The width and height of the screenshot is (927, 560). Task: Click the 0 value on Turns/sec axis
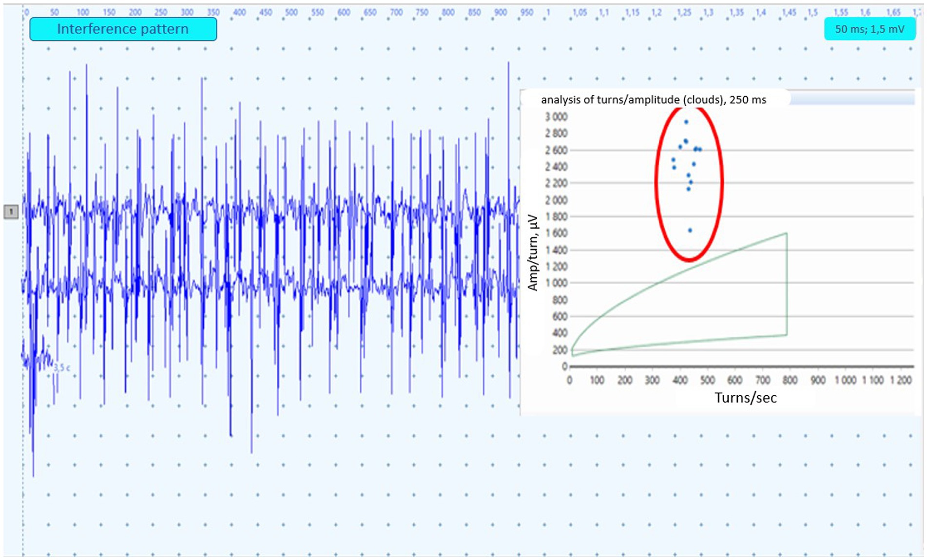point(569,380)
